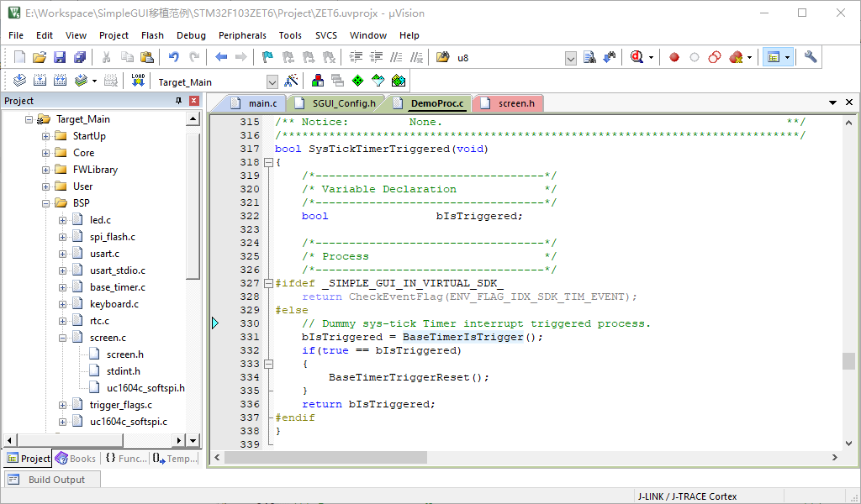The width and height of the screenshot is (861, 504).
Task: Select uc1604c_softspi.h in the tree
Action: click(x=145, y=388)
